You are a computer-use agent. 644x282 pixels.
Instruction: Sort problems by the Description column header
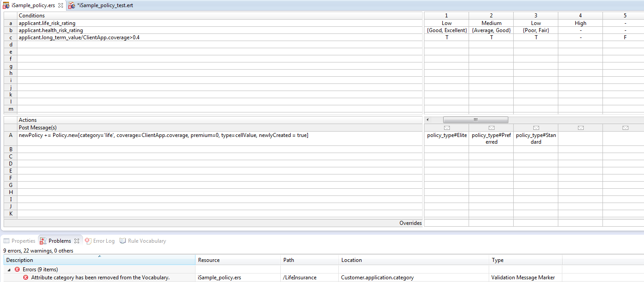[99, 260]
